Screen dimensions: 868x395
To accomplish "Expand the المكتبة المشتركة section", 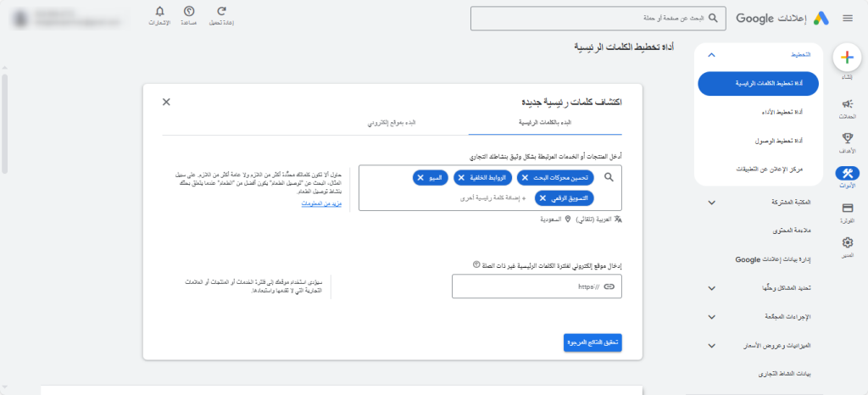I will (710, 203).
